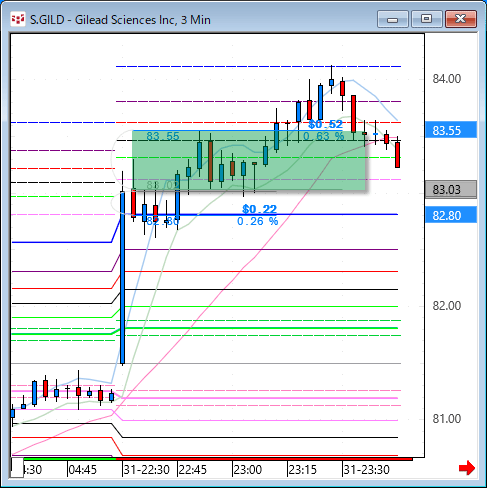
Task: Select the 83.55 price marker on the axis
Action: 451,130
